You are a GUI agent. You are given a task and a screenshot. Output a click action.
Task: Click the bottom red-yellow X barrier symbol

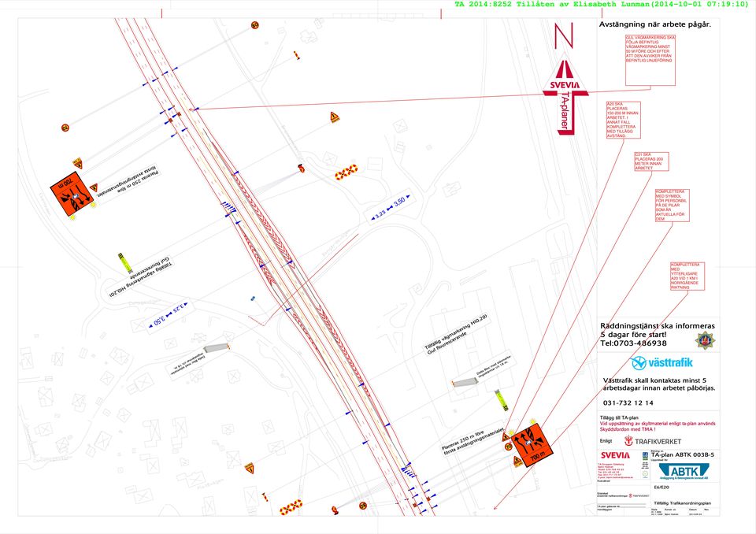(291, 506)
